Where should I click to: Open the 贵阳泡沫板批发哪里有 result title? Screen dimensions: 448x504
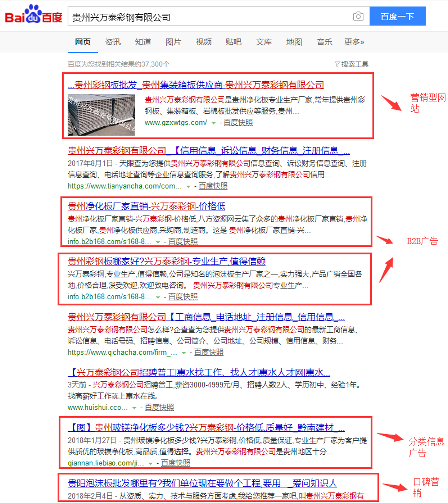tap(203, 483)
